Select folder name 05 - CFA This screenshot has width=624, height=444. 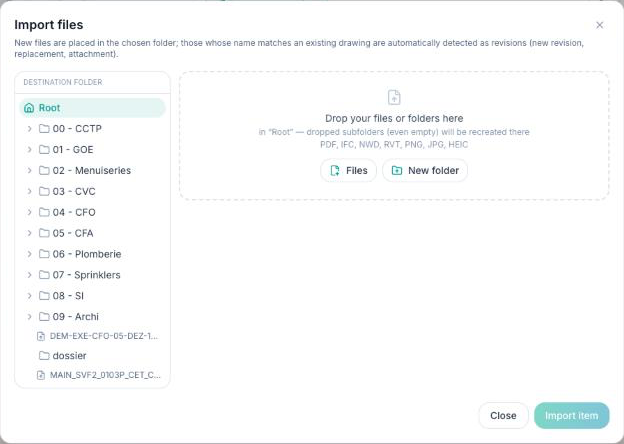tap(73, 233)
